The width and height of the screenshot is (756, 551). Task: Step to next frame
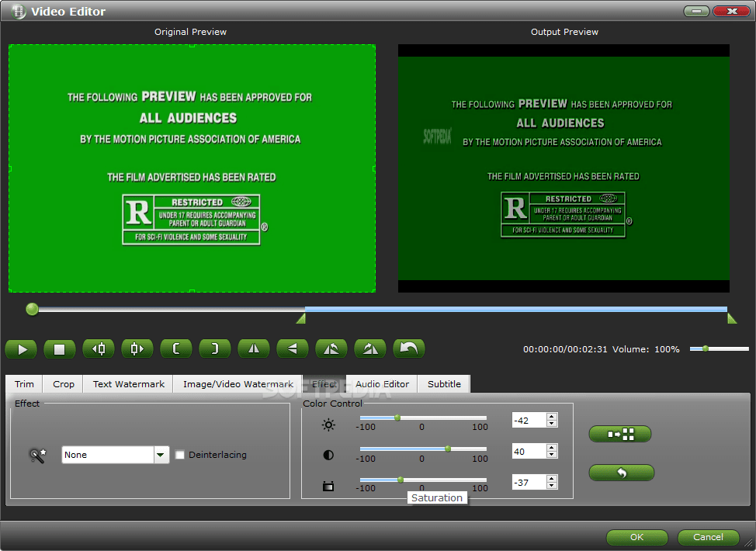(x=137, y=348)
